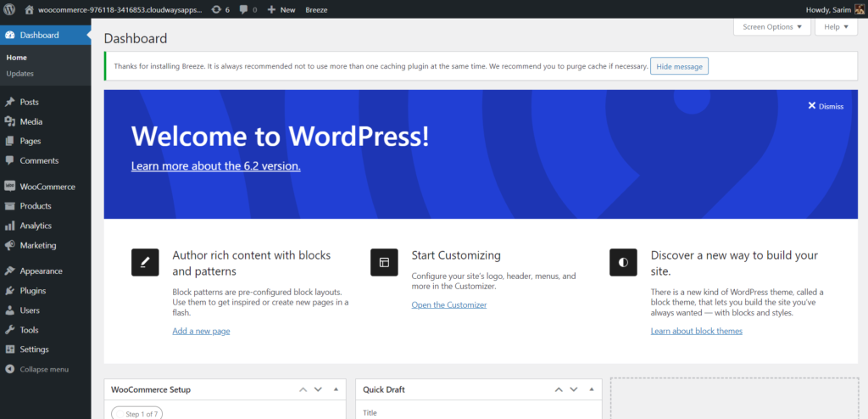Move Quick Draft widget up
Image resolution: width=868 pixels, height=419 pixels.
point(559,389)
